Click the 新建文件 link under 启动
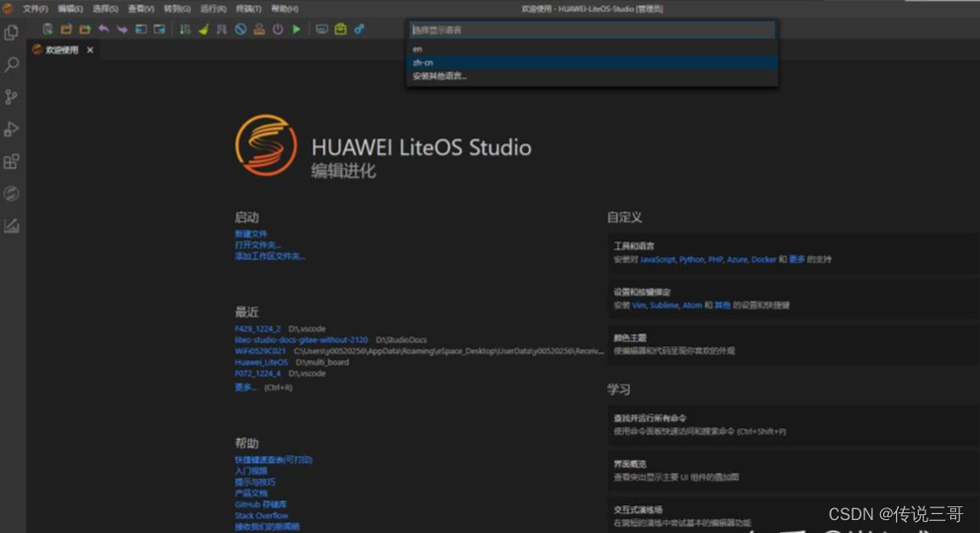This screenshot has width=980, height=533. (x=250, y=233)
